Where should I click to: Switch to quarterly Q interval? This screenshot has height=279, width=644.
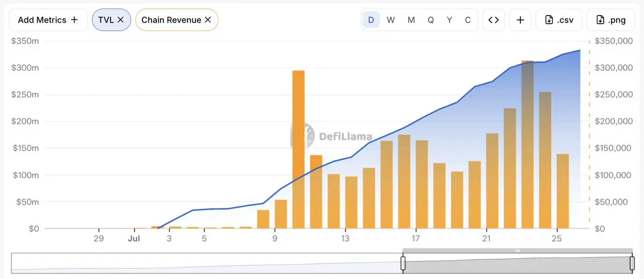coord(430,20)
